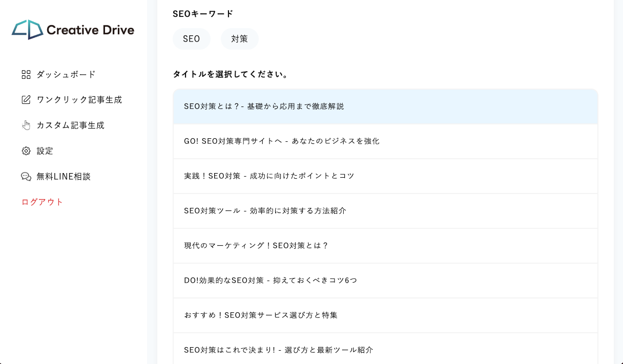Select title 'SEO対策とは？- 基礎から応用まで徹底解説'
Image resolution: width=623 pixels, height=364 pixels.
[385, 106]
